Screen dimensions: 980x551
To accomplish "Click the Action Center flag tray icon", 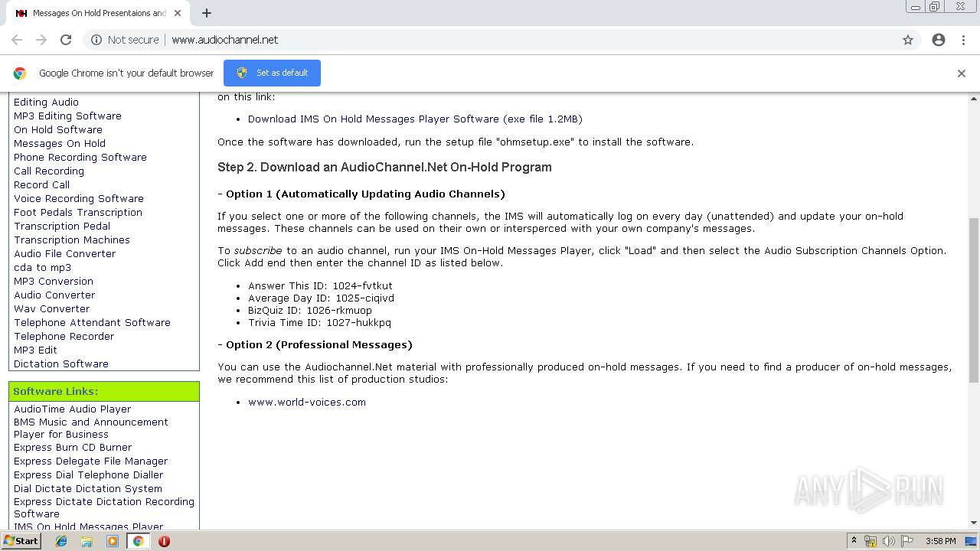I will pos(907,541).
